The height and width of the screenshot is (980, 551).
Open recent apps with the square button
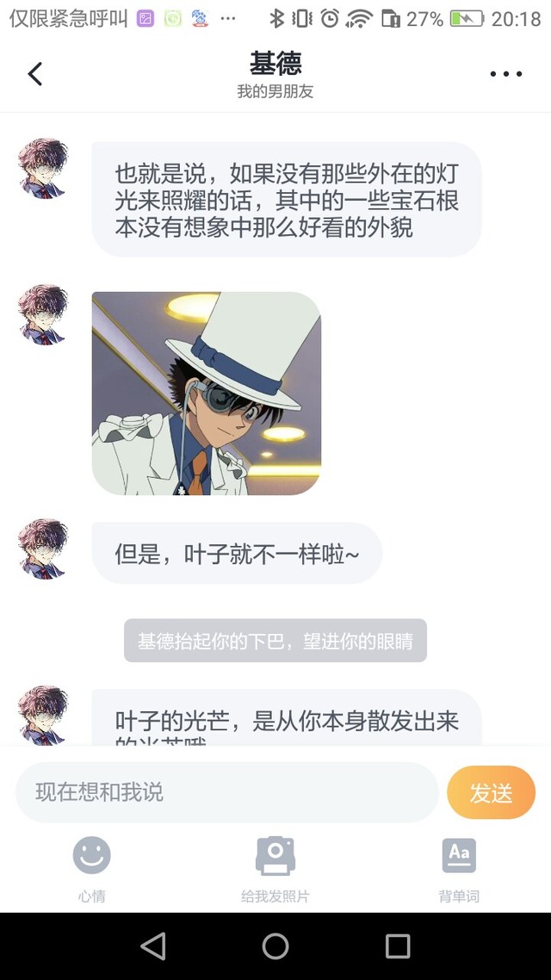point(397,946)
